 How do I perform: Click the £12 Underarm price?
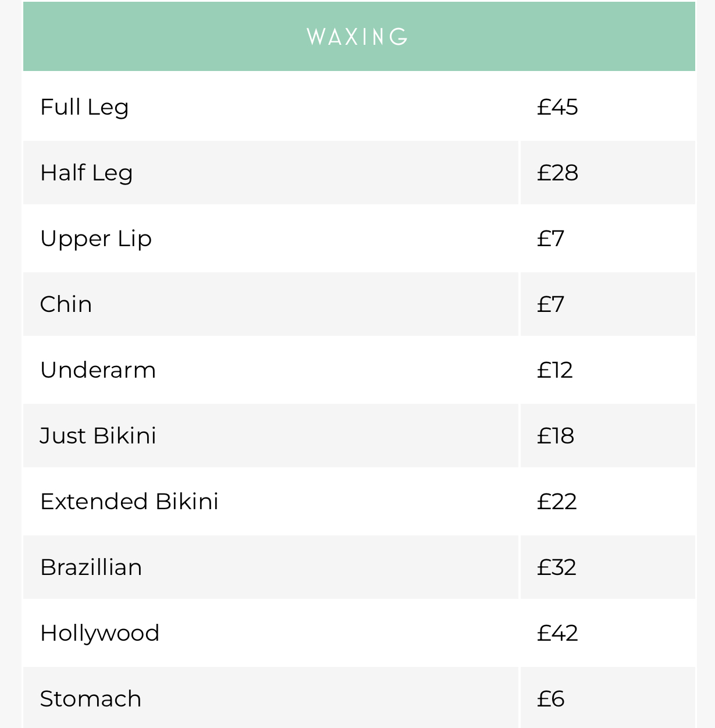[x=554, y=370]
